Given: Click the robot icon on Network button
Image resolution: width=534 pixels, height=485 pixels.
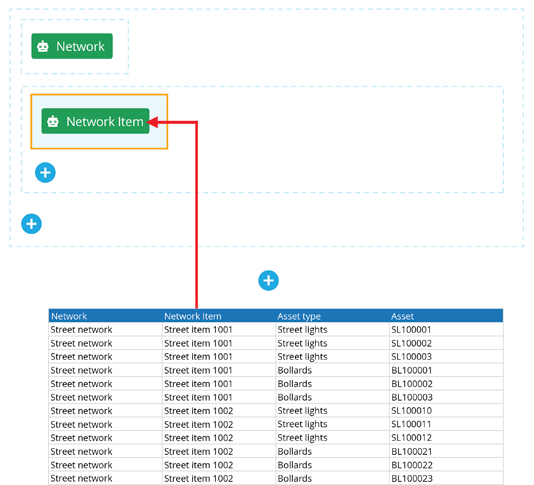Looking at the screenshot, I should click(x=43, y=46).
